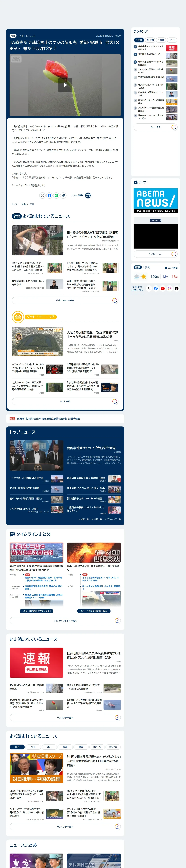Image resolution: width=186 pixels, height=868 pixels.
Task: Switch to the エンタメ category tab
Action: pos(113,747)
